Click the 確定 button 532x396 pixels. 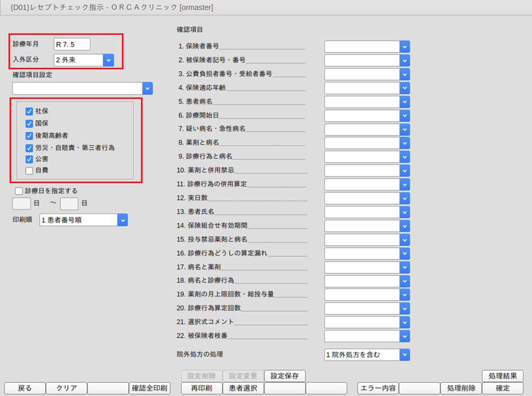[503, 388]
